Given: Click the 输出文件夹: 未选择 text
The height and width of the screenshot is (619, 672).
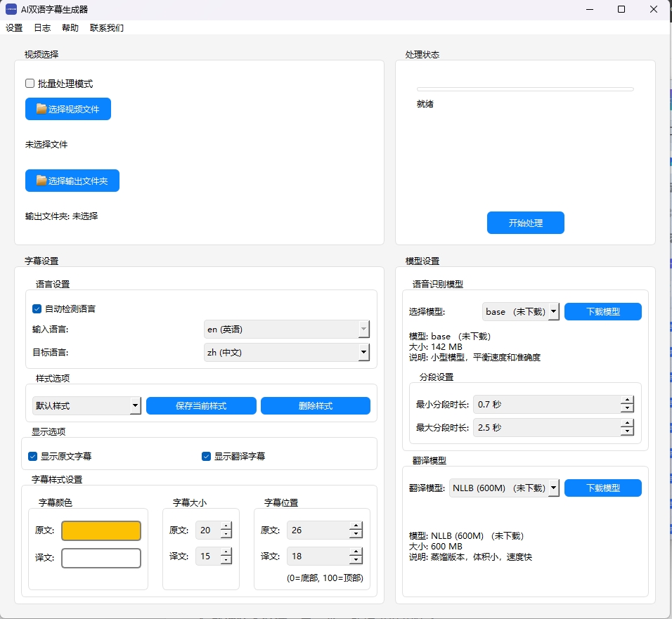Looking at the screenshot, I should [x=61, y=216].
